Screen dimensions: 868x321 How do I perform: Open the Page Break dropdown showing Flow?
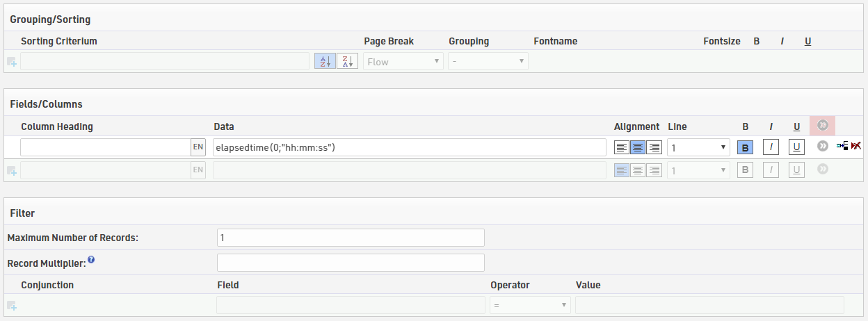point(403,61)
